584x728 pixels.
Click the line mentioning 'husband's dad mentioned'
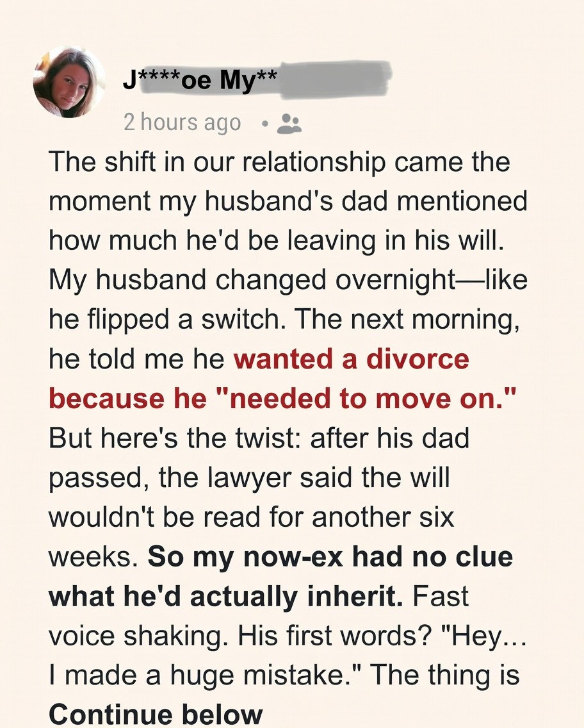tap(288, 202)
